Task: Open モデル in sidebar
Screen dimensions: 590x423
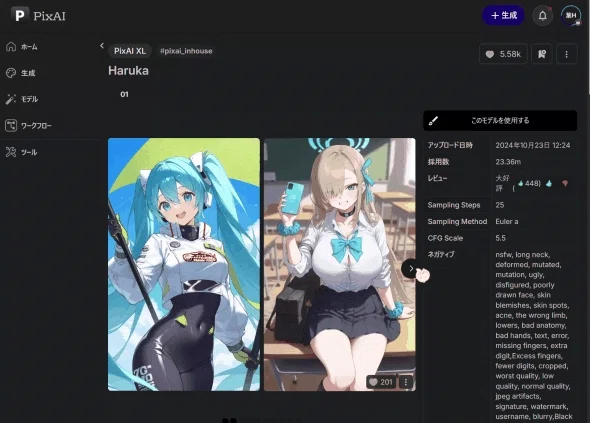Action: coord(29,99)
